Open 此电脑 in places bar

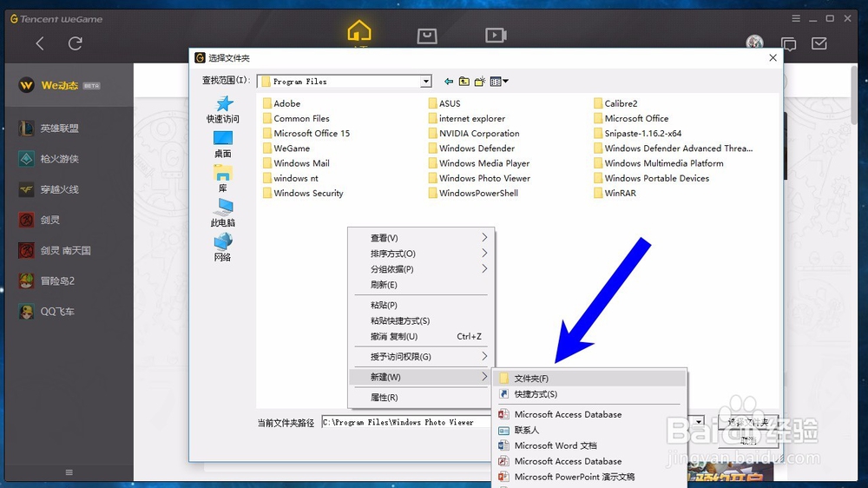[223, 214]
